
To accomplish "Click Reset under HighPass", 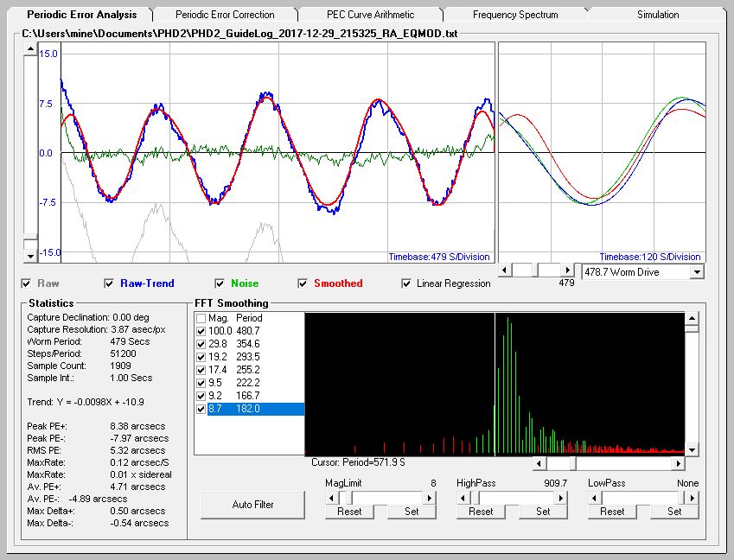I will 481,512.
